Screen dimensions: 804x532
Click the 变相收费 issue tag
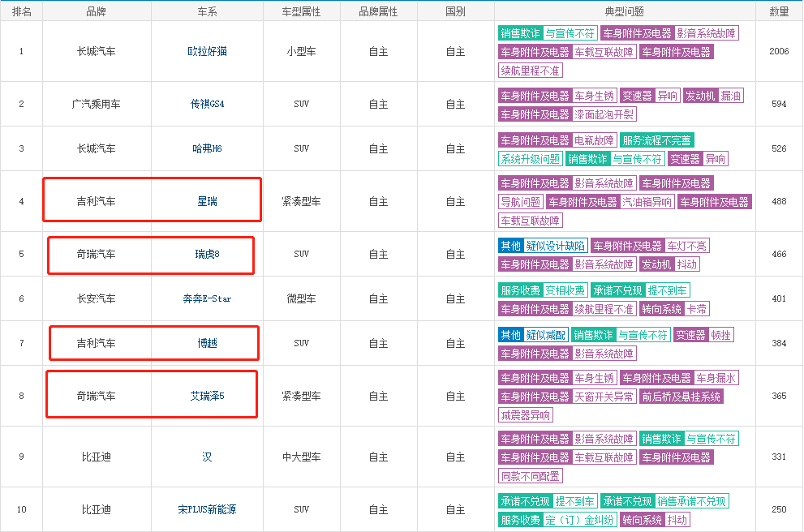[x=565, y=291]
